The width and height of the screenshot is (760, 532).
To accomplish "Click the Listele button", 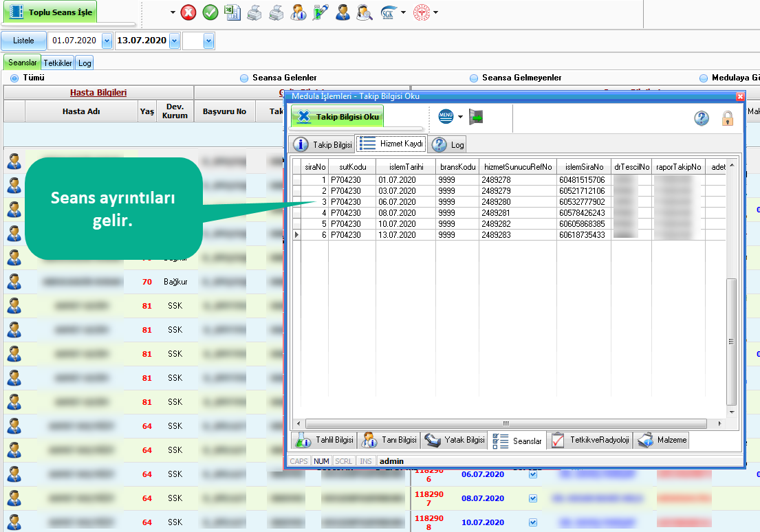I will pos(24,41).
